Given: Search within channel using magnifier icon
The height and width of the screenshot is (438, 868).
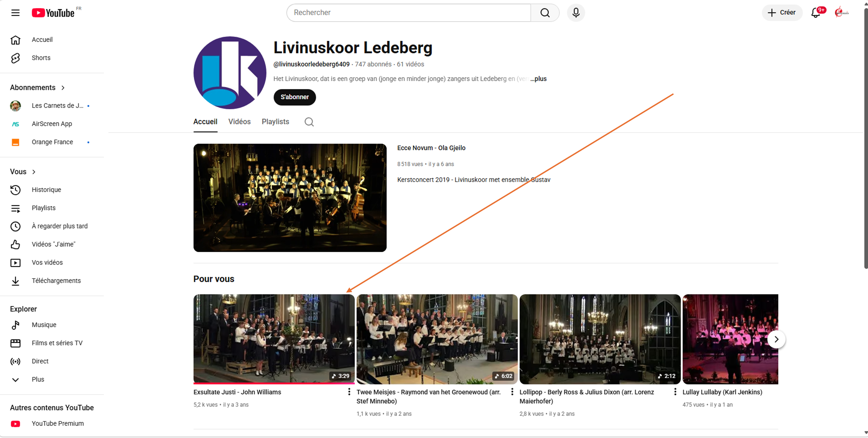Looking at the screenshot, I should coord(309,122).
